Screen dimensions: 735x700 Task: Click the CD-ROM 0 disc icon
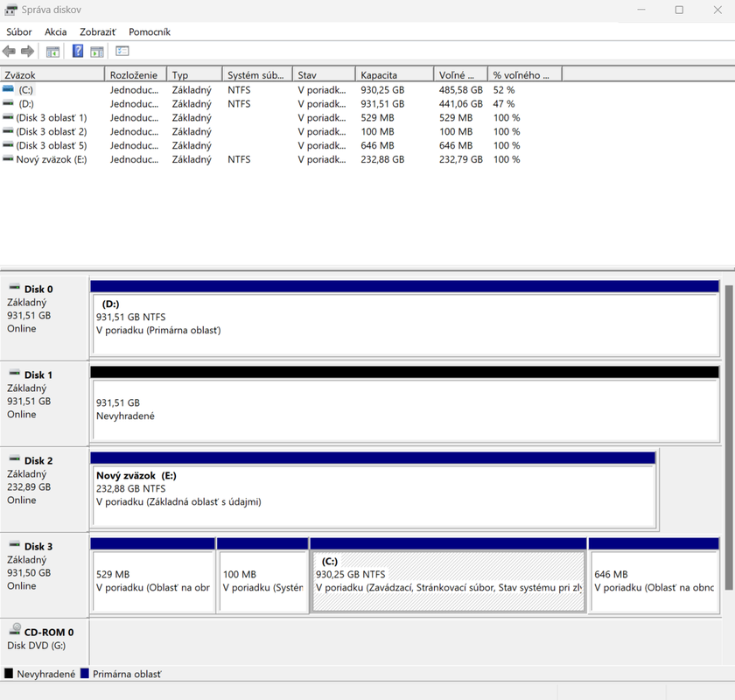[x=16, y=629]
